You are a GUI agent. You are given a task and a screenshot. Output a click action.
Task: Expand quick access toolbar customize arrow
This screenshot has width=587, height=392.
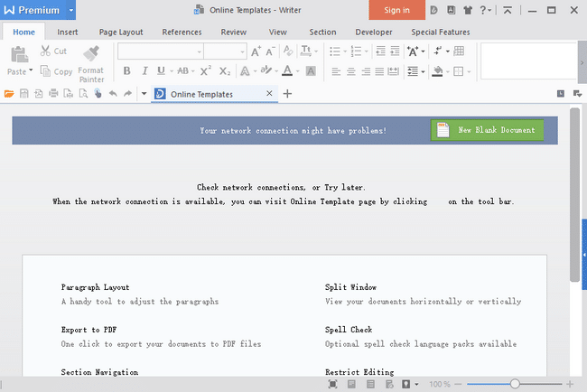(144, 94)
